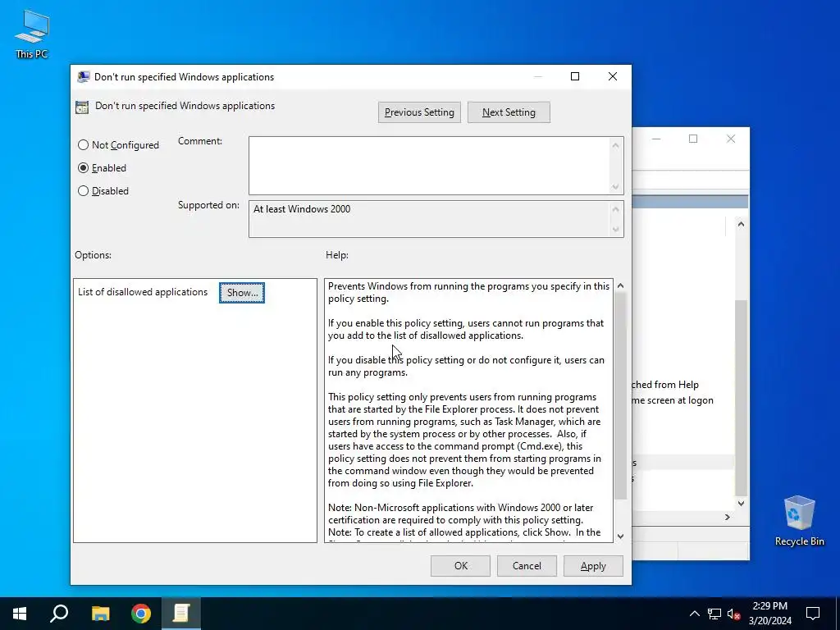Select 'ched from Help' row in background window

[x=666, y=385]
